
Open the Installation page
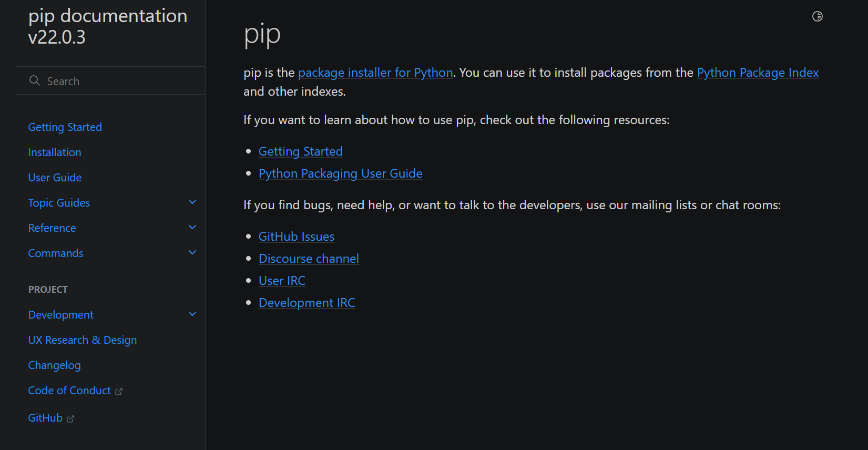click(55, 152)
